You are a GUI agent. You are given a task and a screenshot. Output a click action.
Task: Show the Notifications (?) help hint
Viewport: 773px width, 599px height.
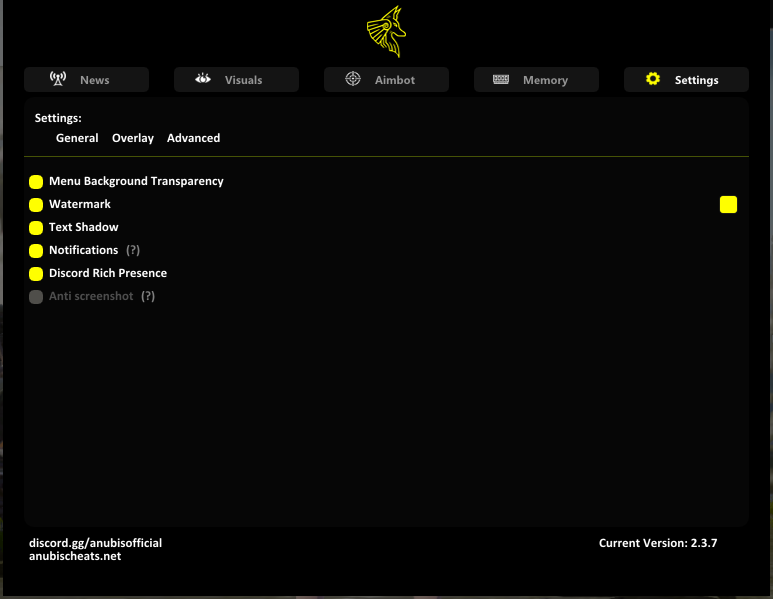[133, 250]
